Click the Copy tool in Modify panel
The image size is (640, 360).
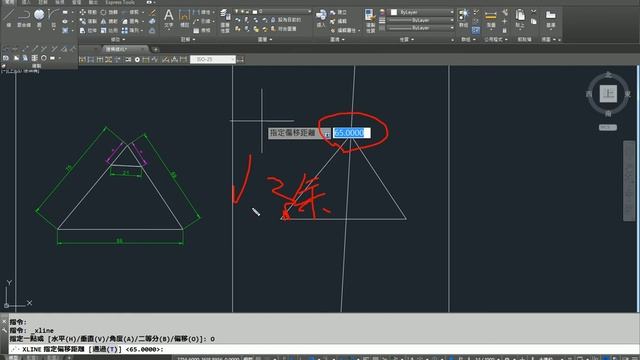click(x=88, y=21)
